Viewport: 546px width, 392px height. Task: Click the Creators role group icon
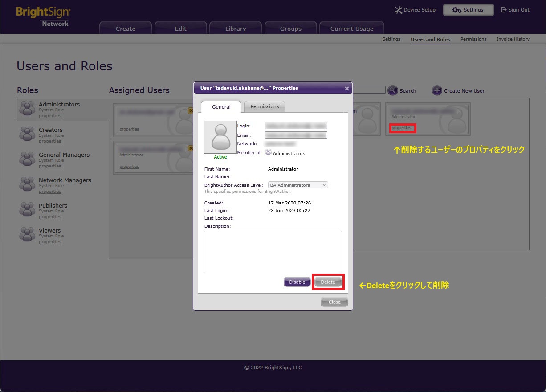[x=27, y=134]
